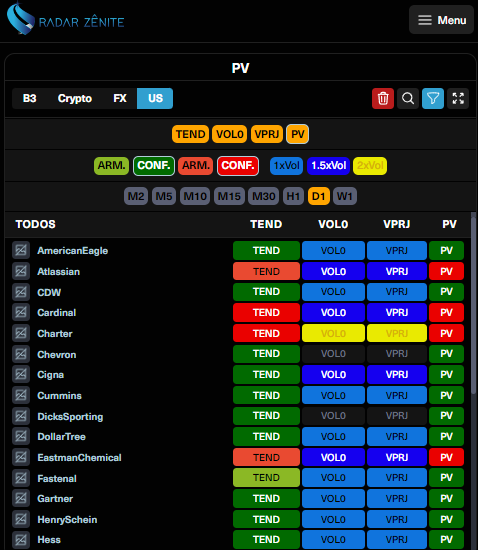This screenshot has height=550, width=478.
Task: Open chart icon for Atlassian
Action: click(x=21, y=271)
